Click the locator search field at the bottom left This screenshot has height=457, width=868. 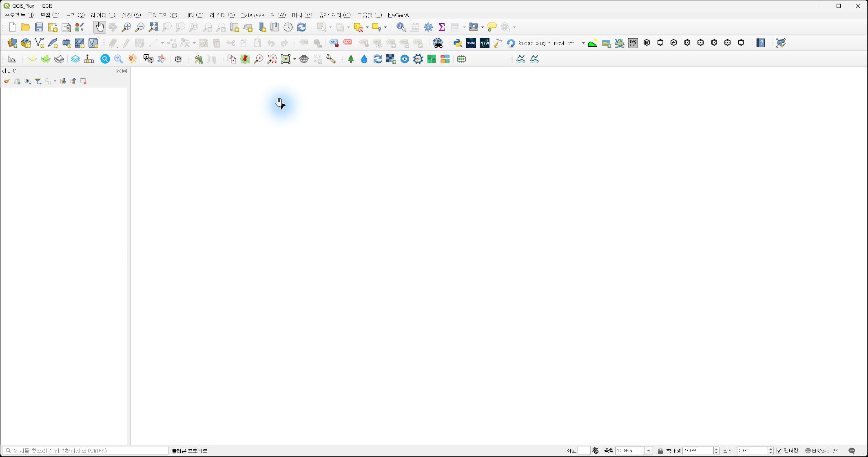click(x=85, y=450)
